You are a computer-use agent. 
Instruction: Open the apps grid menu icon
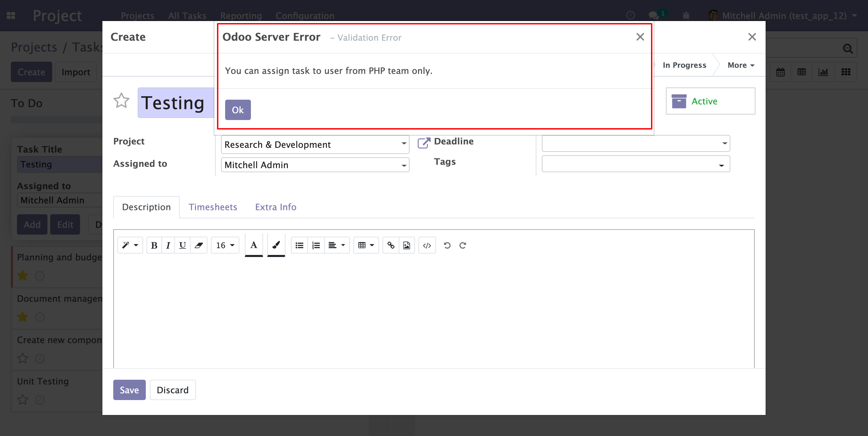(11, 16)
